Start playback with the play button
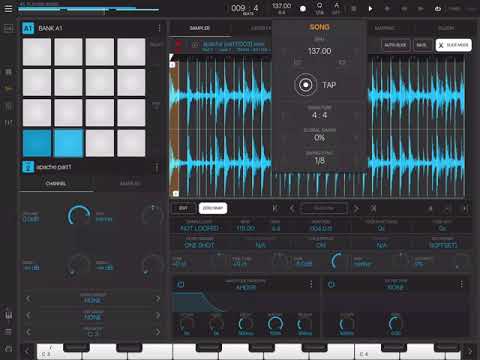The image size is (480, 360). pyautogui.click(x=370, y=9)
